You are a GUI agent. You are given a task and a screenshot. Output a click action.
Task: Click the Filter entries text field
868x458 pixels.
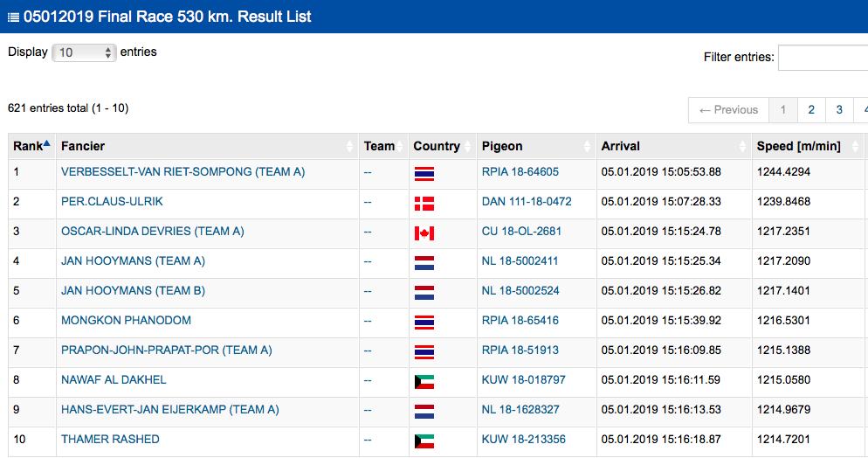coord(823,58)
